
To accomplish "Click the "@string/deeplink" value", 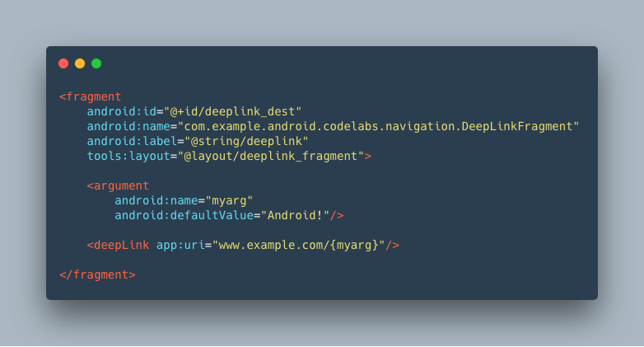I will (246, 142).
